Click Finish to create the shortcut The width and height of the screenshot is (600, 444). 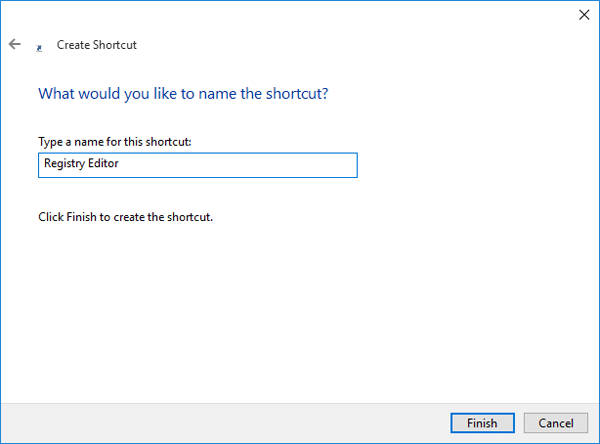pos(482,423)
